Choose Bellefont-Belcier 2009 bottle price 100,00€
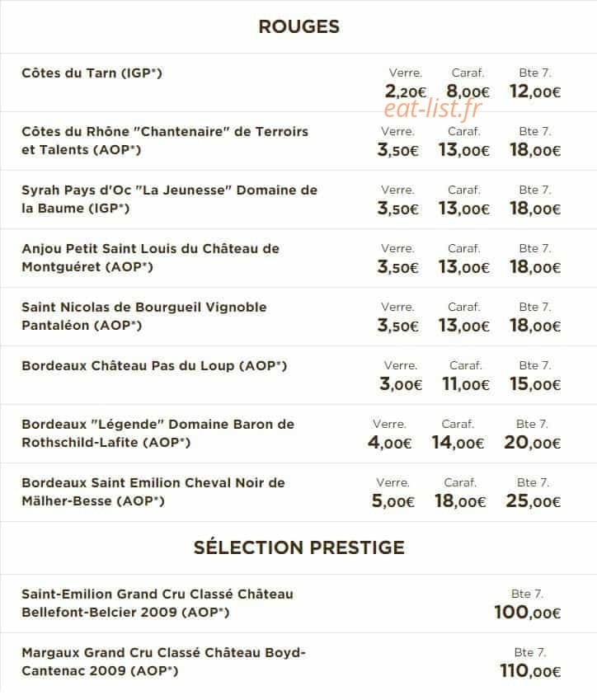Image resolution: width=597 pixels, height=700 pixels. coord(528,612)
